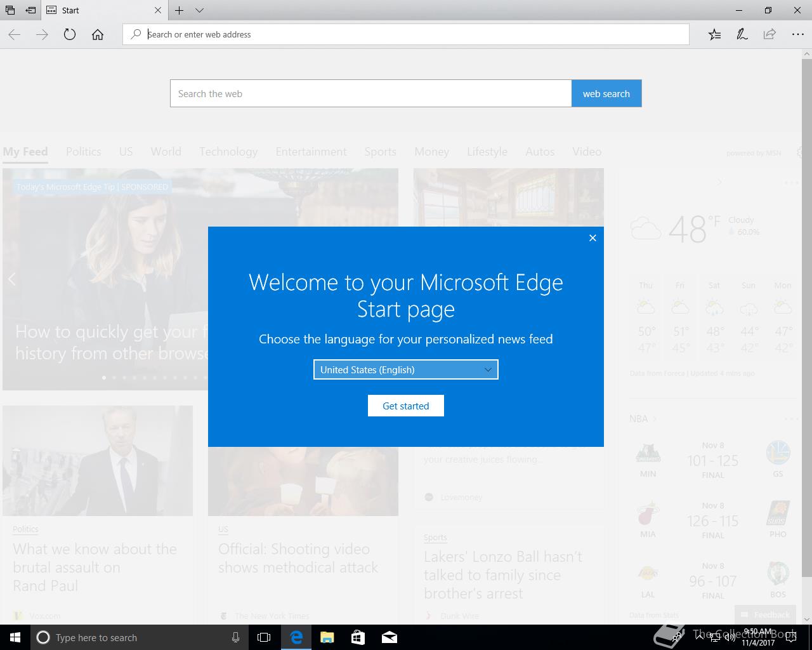Click the Boston Celtics logo
The image size is (812, 650).
(x=778, y=574)
